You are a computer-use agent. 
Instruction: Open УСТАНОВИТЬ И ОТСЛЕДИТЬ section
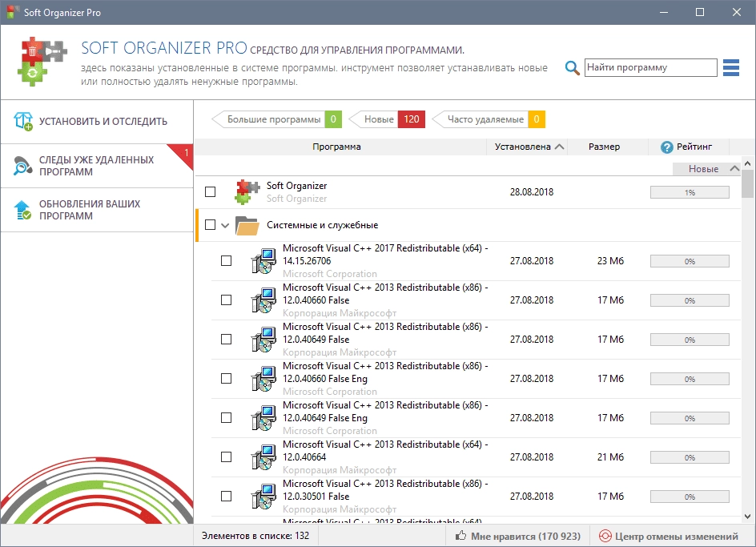click(x=97, y=122)
